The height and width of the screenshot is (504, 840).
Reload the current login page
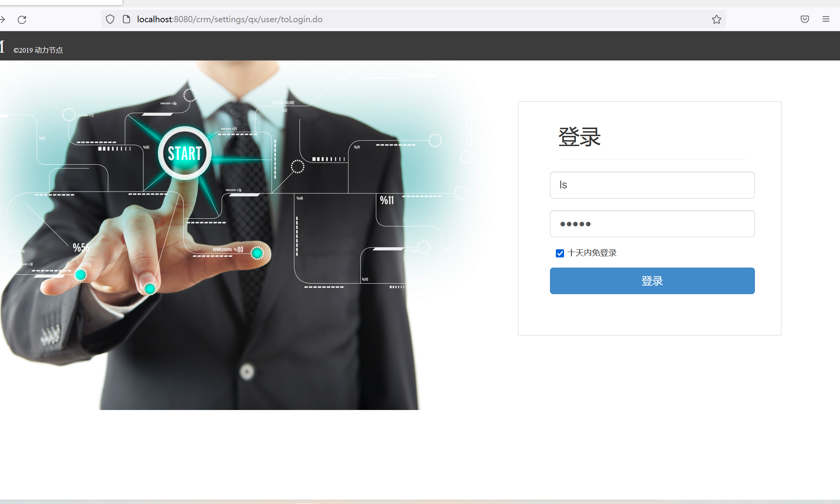coord(22,20)
